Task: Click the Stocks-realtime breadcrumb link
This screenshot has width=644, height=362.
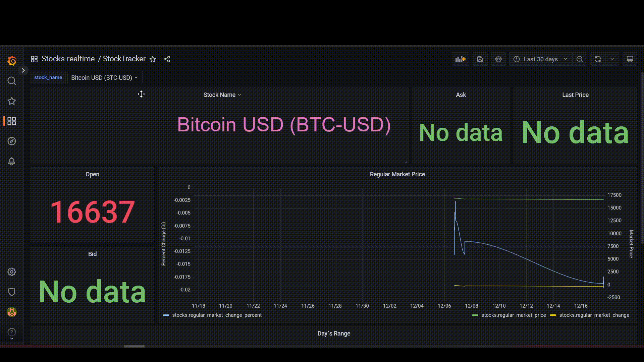Action: 68,58
